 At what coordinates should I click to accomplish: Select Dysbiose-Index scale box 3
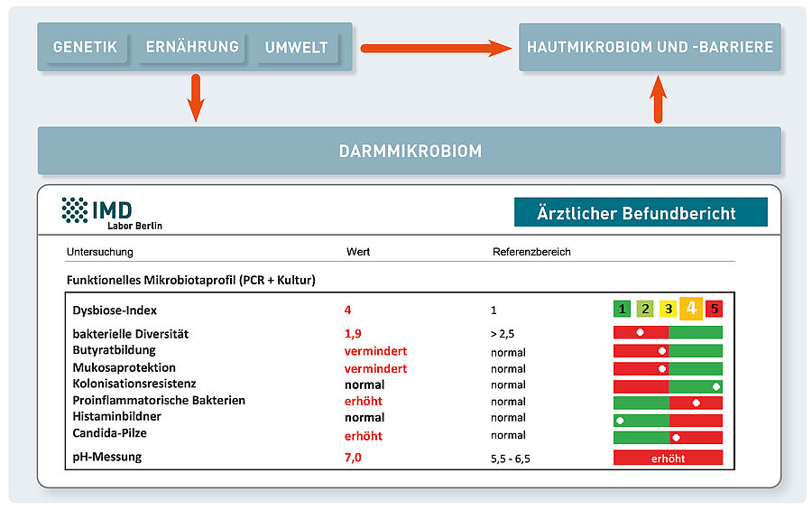tap(668, 310)
